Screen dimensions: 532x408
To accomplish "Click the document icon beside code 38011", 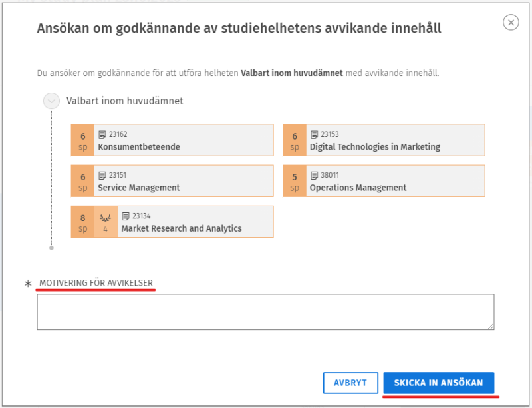I will (x=315, y=176).
